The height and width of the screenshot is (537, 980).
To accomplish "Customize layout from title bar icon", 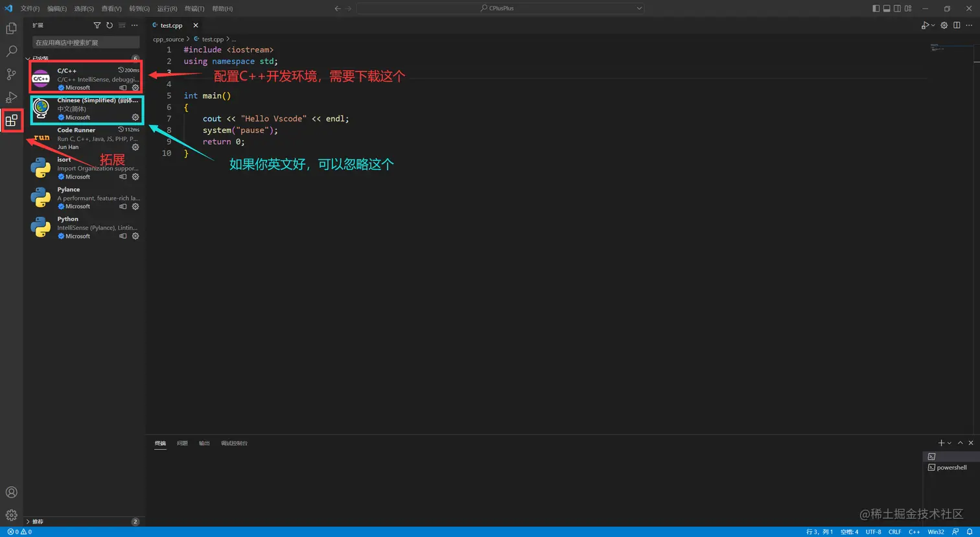I will tap(908, 8).
